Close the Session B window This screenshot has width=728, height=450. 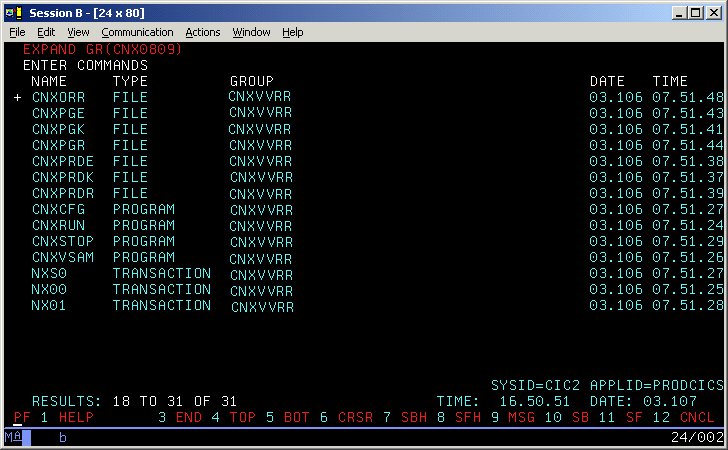714,13
